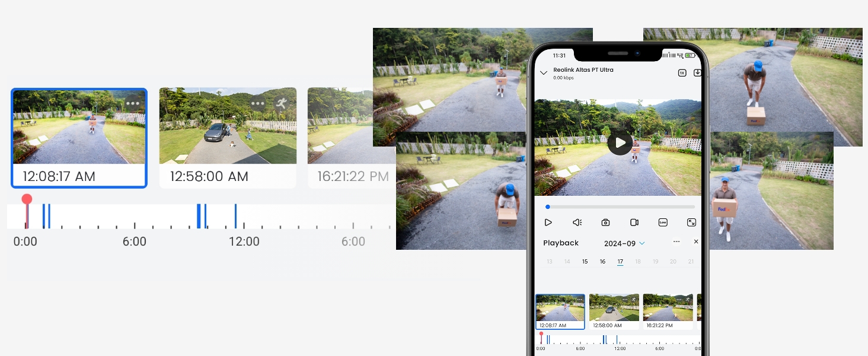Select day 16 in the date row
Image resolution: width=868 pixels, height=356 pixels.
(x=602, y=262)
